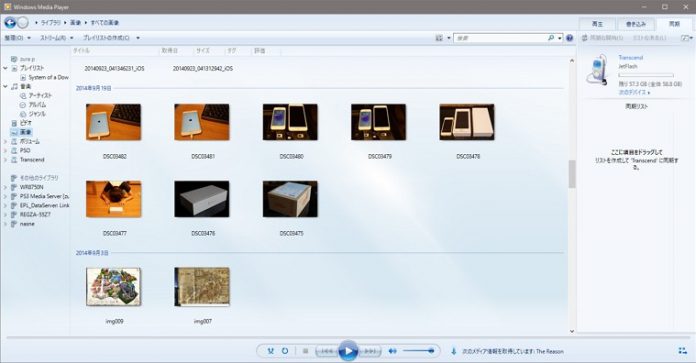Screen dimensions: 696x363
Task: Select the DSC03480 thumbnail
Action: 290,122
